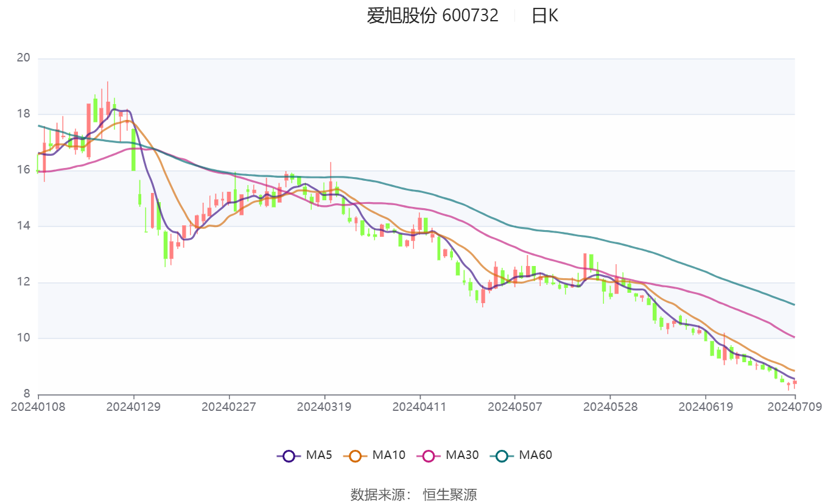Viewport: 828px width, 504px height.
Task: Click y-axis value label 10
Action: coord(24,338)
